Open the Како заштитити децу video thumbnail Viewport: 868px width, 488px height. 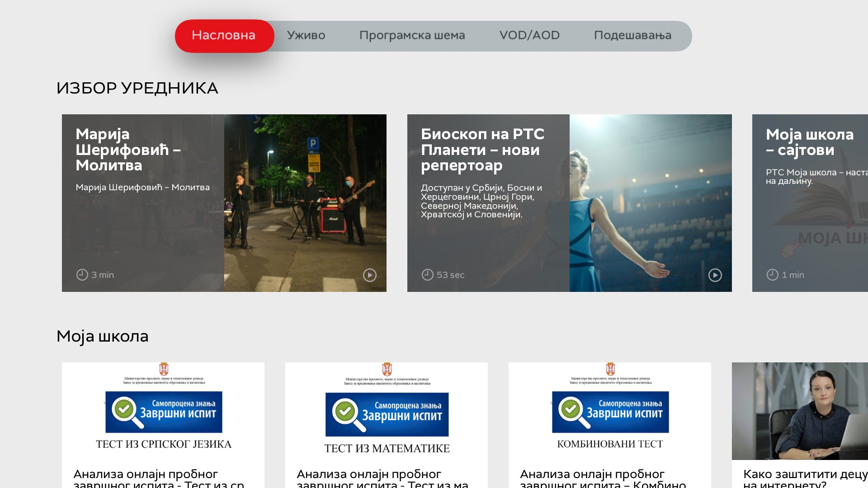[x=800, y=411]
